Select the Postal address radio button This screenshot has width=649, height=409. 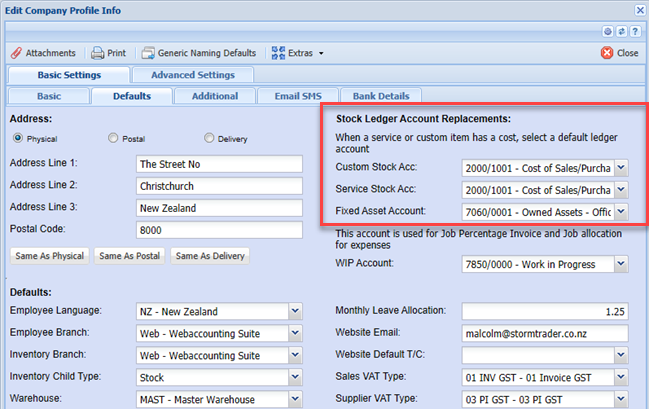tap(113, 139)
